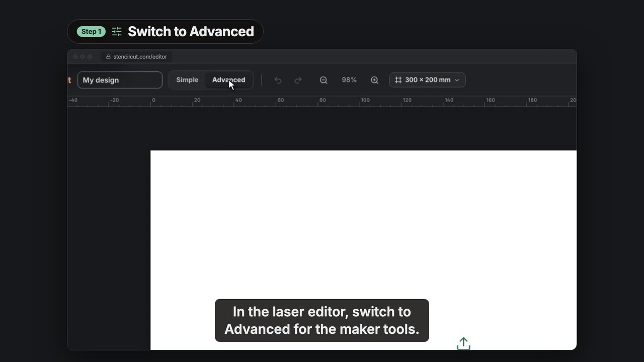Click the orange logo at toolbar's left edge
Screen dimensions: 644x362
tap(69, 80)
